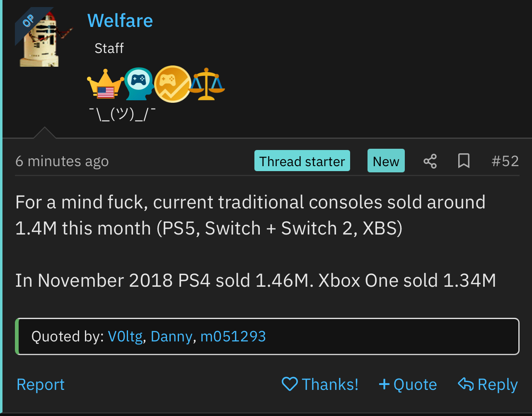532x416 pixels.
Task: Report this post
Action: coord(41,385)
